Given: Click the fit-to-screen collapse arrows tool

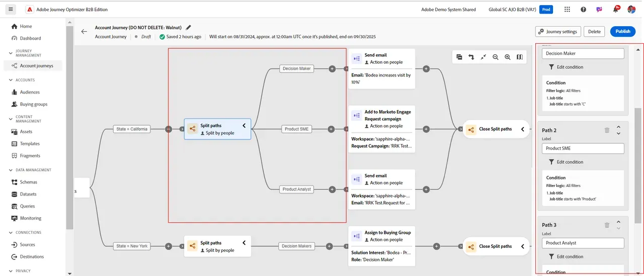Looking at the screenshot, I should (484, 57).
